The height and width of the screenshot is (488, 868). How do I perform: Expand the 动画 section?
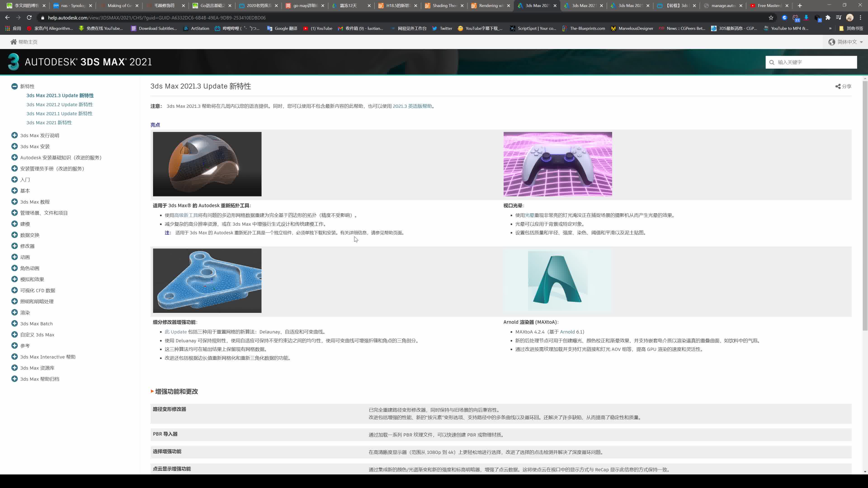[14, 257]
